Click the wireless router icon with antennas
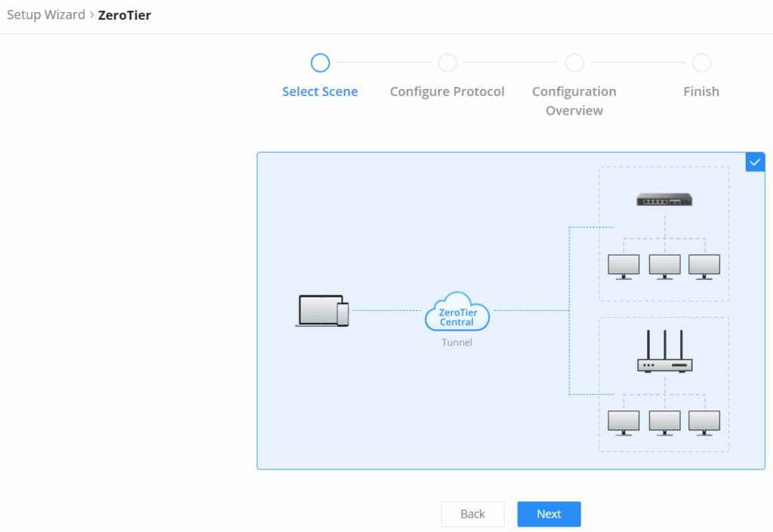773x532 pixels. coord(664,351)
